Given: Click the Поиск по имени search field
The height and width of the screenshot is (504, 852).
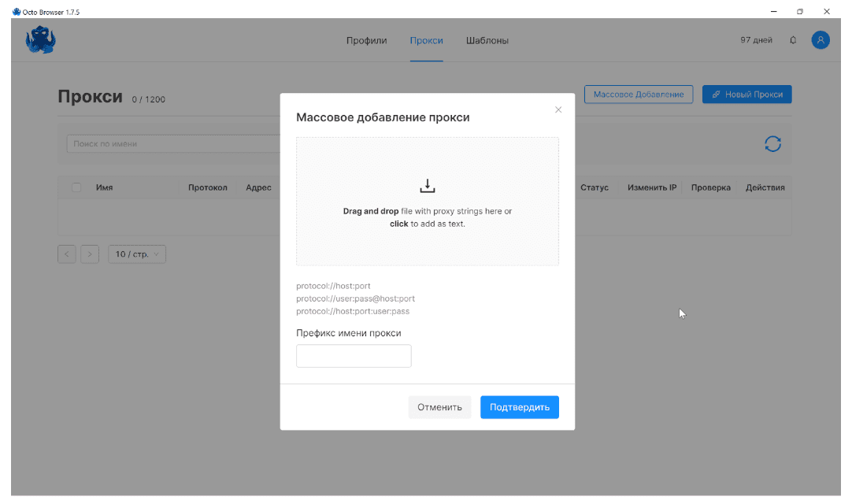Looking at the screenshot, I should [x=173, y=144].
